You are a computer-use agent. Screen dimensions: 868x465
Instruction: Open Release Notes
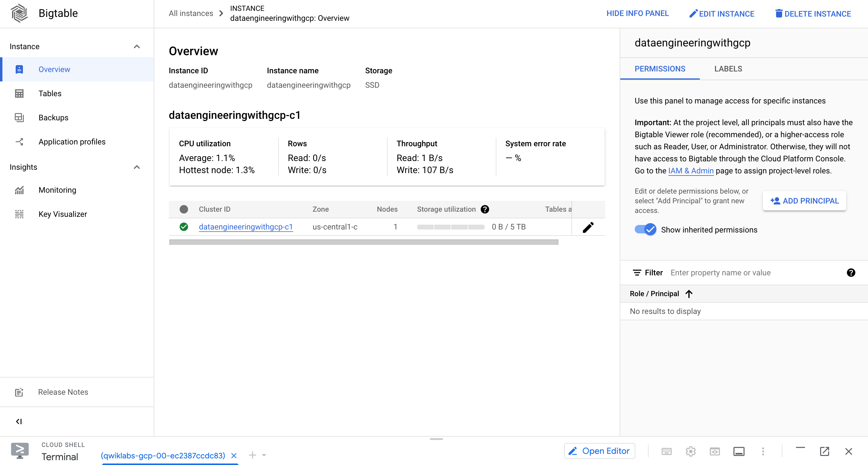click(77, 392)
